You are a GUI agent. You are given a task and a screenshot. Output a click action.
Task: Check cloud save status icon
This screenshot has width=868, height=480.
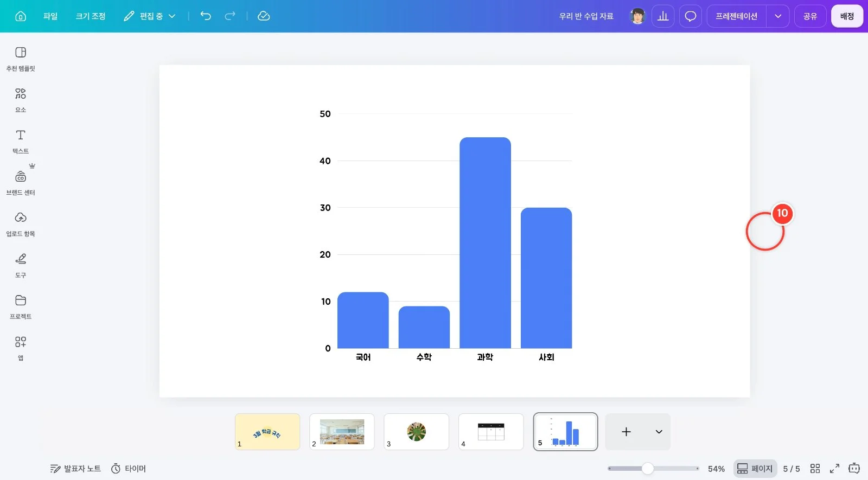click(x=264, y=16)
